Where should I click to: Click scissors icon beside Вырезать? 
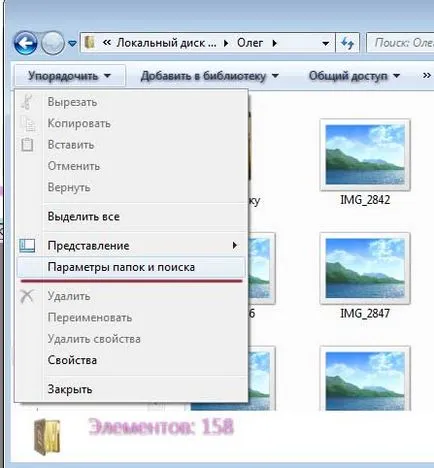click(27, 101)
